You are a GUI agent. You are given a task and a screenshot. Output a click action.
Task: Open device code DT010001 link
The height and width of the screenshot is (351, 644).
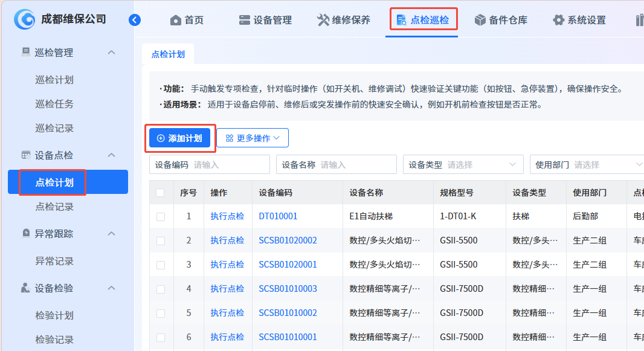click(278, 216)
